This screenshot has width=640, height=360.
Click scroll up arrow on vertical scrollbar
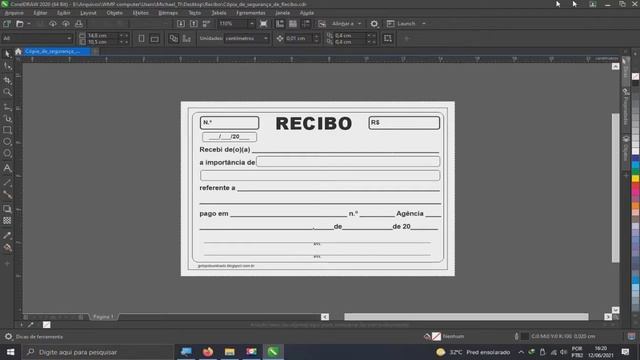[x=616, y=66]
